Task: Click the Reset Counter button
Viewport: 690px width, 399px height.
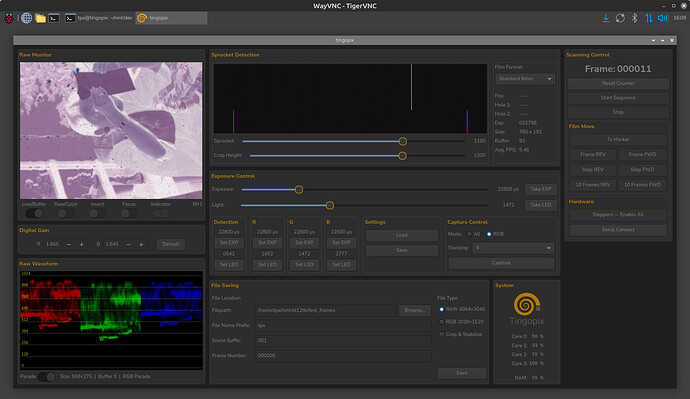Action: point(618,84)
